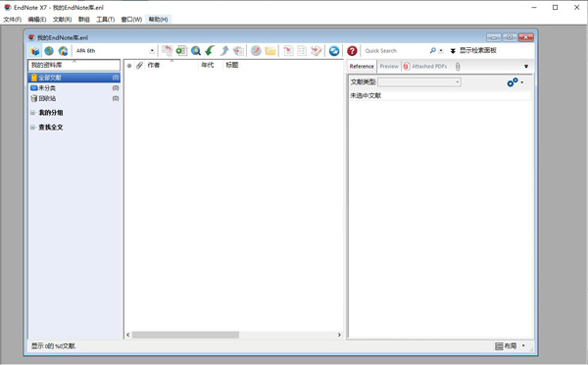The width and height of the screenshot is (588, 365).
Task: Switch to Online Search Mode globe icon
Action: pos(49,51)
